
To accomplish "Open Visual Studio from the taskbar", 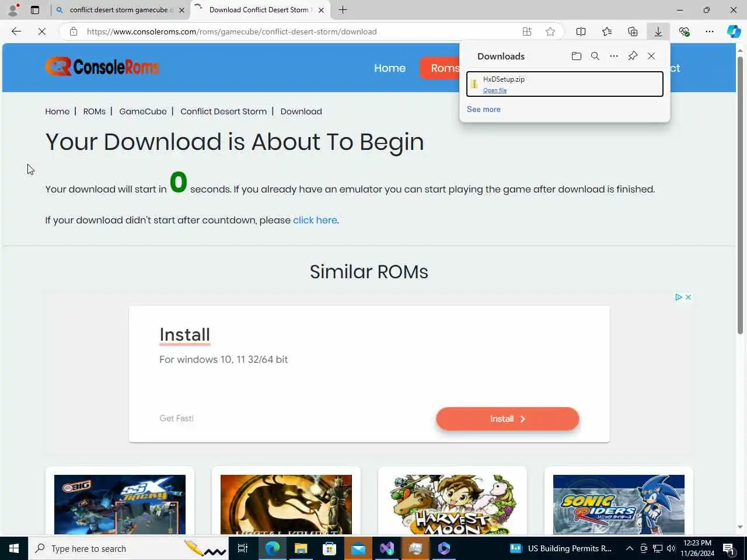I will coord(387,548).
